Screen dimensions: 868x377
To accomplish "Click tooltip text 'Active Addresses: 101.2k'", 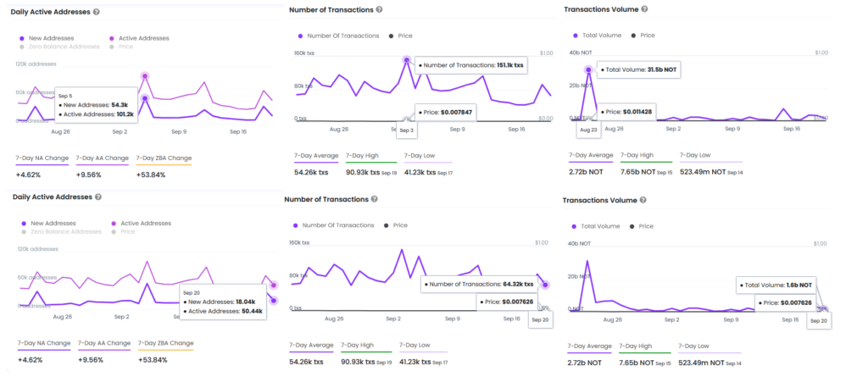I will pyautogui.click(x=95, y=114).
